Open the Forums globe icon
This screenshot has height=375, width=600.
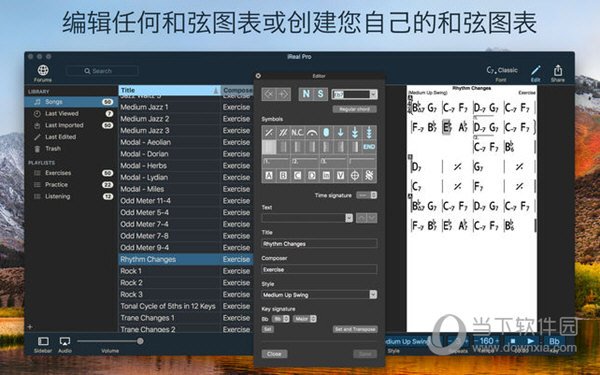click(43, 70)
